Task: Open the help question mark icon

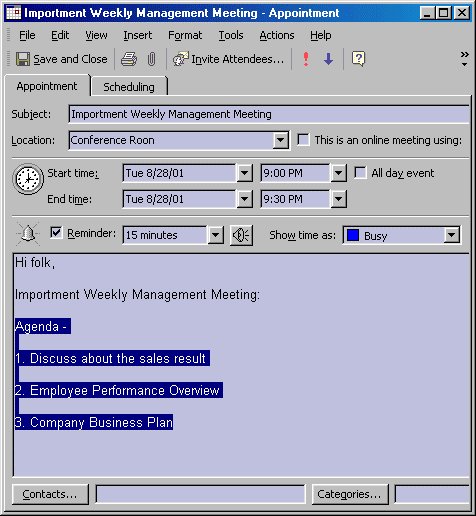Action: [x=359, y=59]
